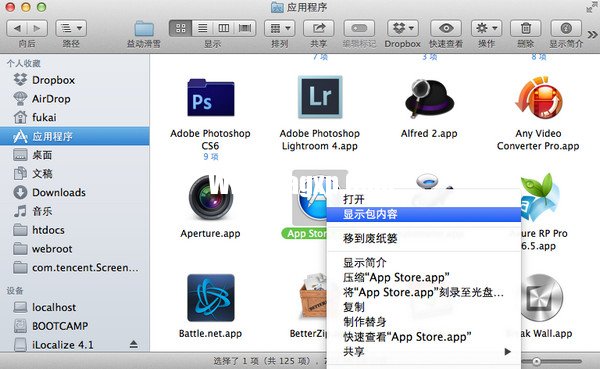
Task: Select the Adobe Photoshop Lightroom 4.app icon
Action: (320, 97)
